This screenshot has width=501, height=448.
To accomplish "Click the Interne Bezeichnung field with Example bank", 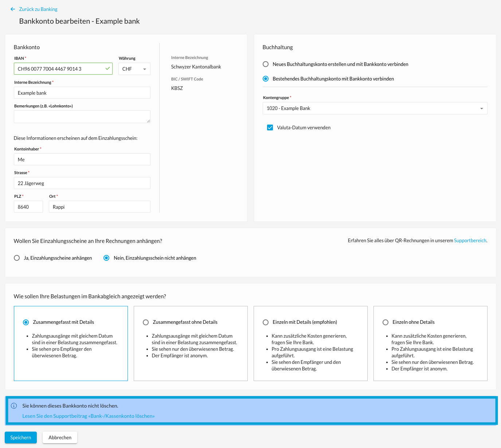I will 82,93.
